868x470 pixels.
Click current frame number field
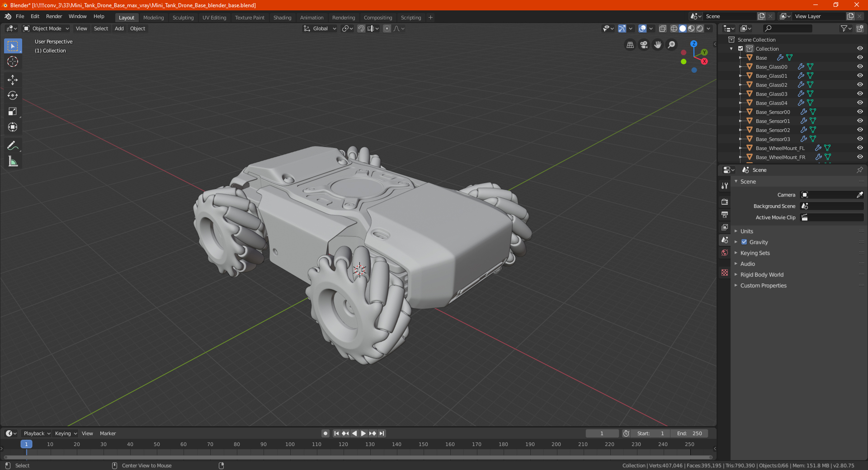602,433
